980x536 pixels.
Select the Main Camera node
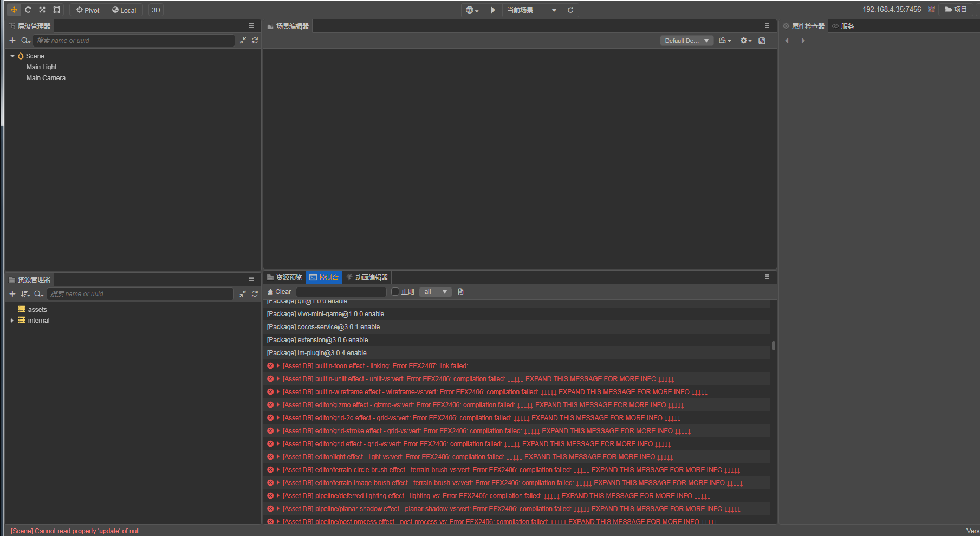(x=46, y=78)
